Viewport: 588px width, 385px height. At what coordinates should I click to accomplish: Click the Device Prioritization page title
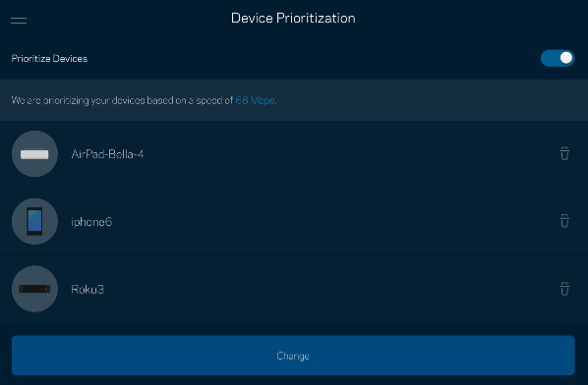(293, 18)
